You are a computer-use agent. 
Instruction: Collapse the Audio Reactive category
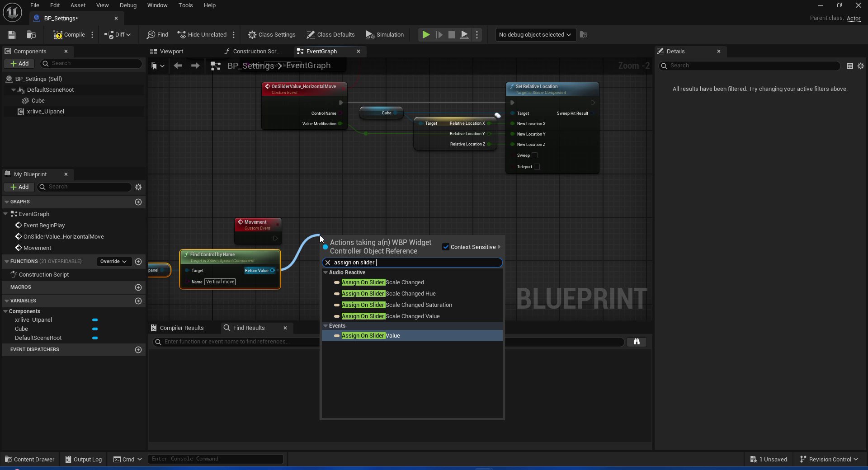325,273
